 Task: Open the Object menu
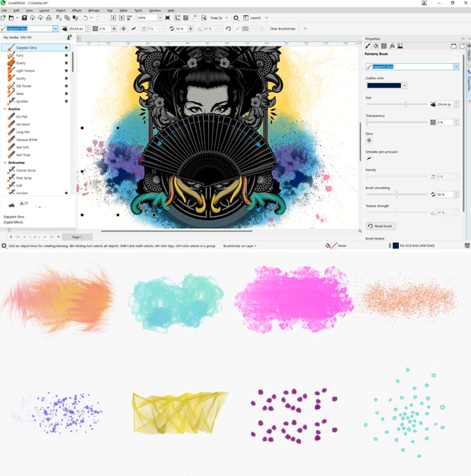pos(61,11)
